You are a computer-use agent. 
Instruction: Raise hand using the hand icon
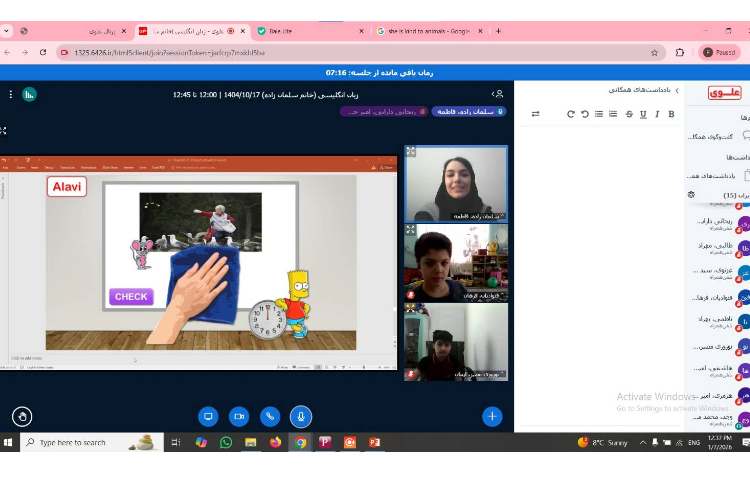(x=22, y=416)
